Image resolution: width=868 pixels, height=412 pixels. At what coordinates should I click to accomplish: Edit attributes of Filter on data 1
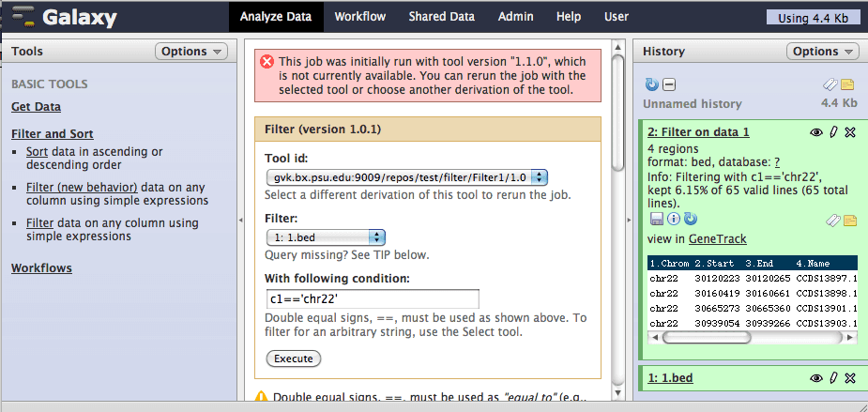(832, 133)
